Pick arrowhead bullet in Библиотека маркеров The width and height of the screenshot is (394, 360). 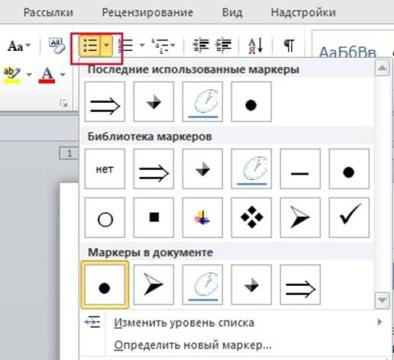(x=300, y=217)
